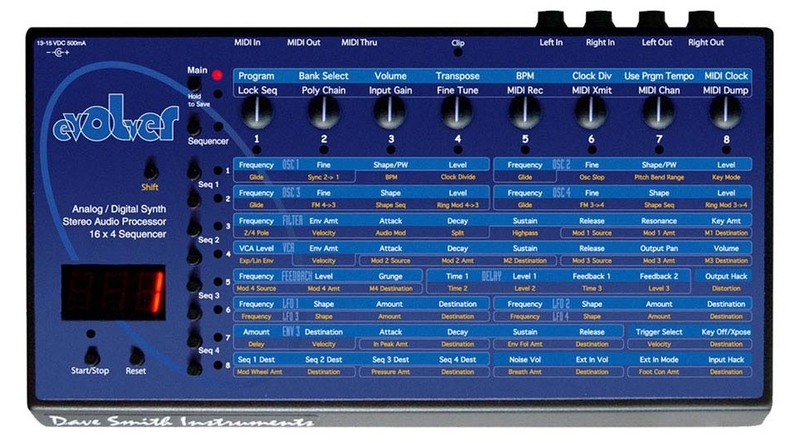Click the red Main LED indicator
The image size is (800, 443).
pyautogui.click(x=218, y=76)
